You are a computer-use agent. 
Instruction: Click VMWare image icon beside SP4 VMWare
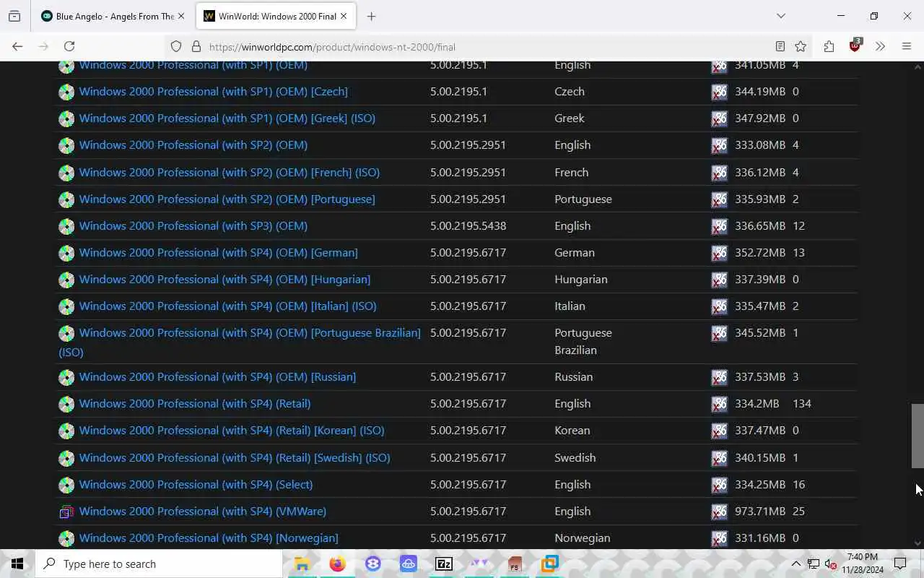click(x=66, y=512)
